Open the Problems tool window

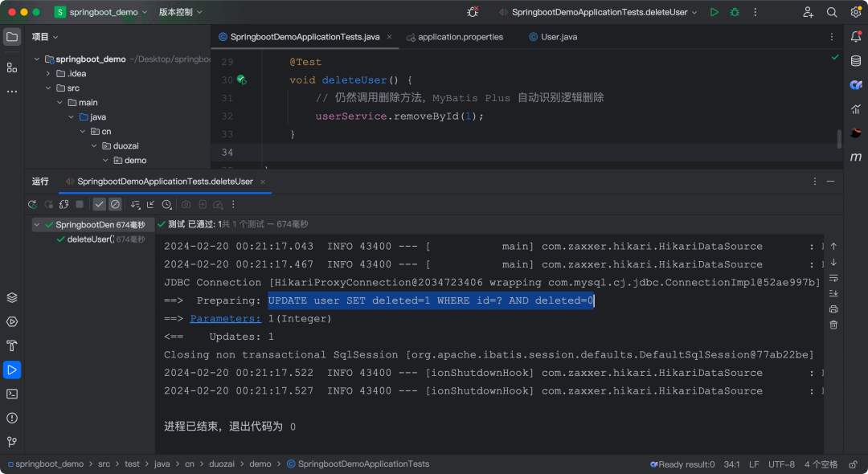tap(12, 418)
